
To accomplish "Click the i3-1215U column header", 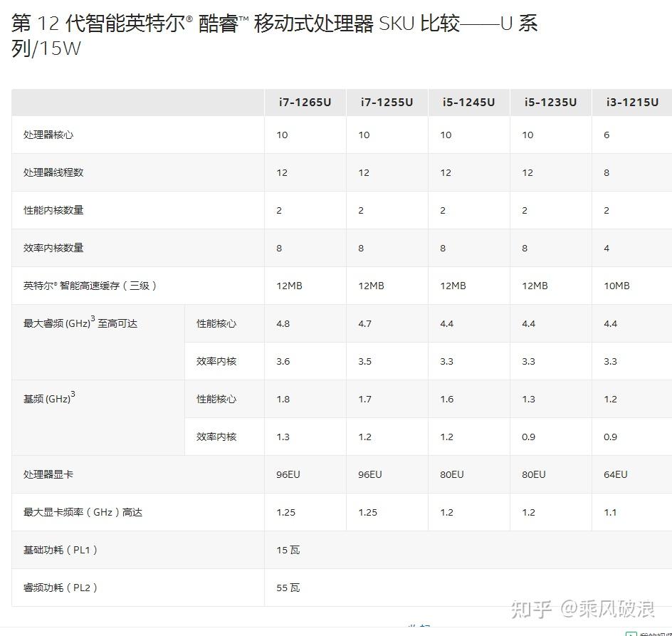I will (x=632, y=102).
